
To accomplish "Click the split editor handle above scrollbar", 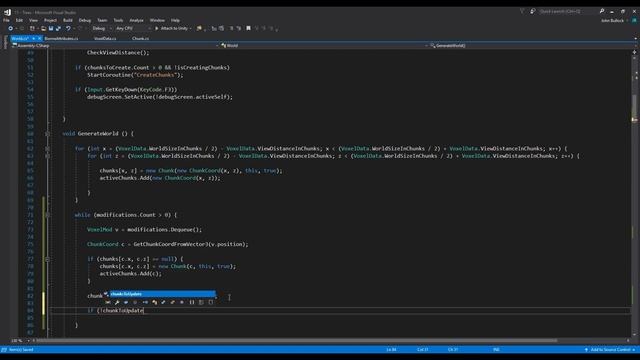I will [x=634, y=52].
